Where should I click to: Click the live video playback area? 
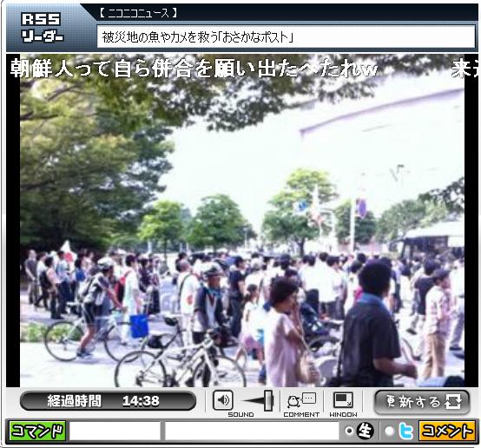pyautogui.click(x=242, y=221)
